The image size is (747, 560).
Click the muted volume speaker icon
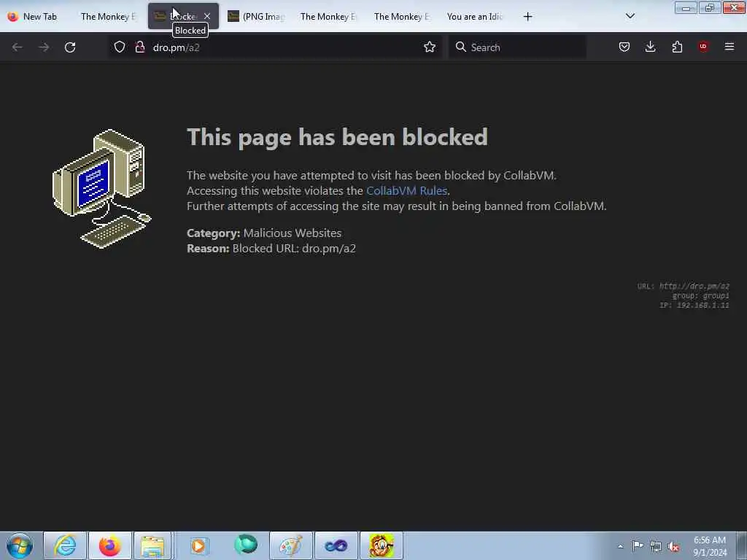[673, 546]
